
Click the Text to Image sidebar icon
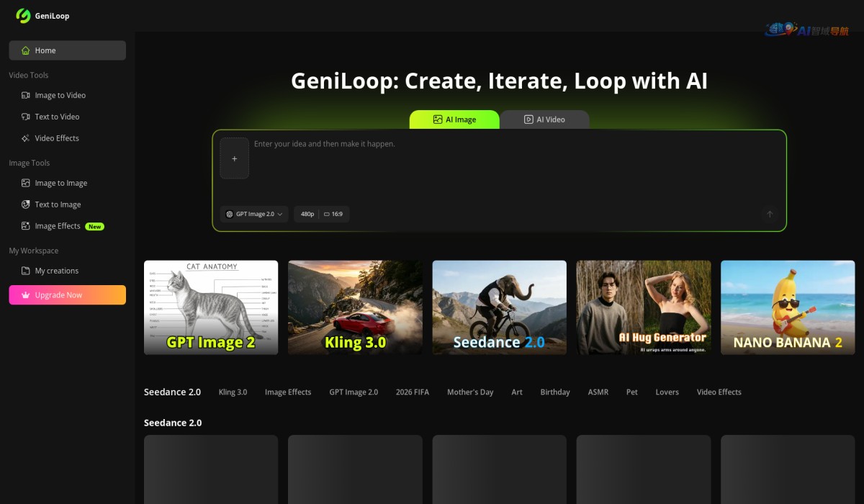click(x=26, y=204)
